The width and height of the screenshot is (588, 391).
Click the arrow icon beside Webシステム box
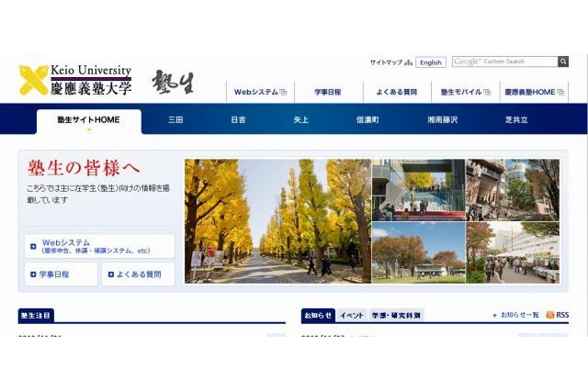click(x=33, y=246)
